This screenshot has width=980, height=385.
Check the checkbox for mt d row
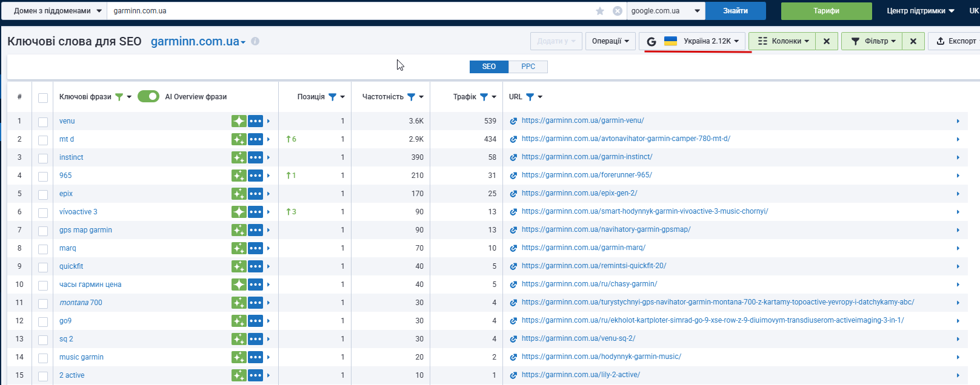point(43,140)
